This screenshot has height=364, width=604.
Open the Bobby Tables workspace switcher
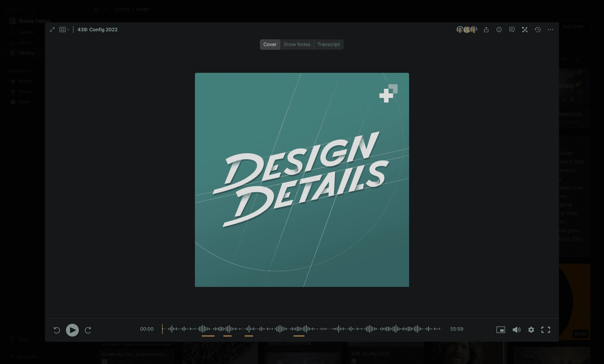pos(30,21)
